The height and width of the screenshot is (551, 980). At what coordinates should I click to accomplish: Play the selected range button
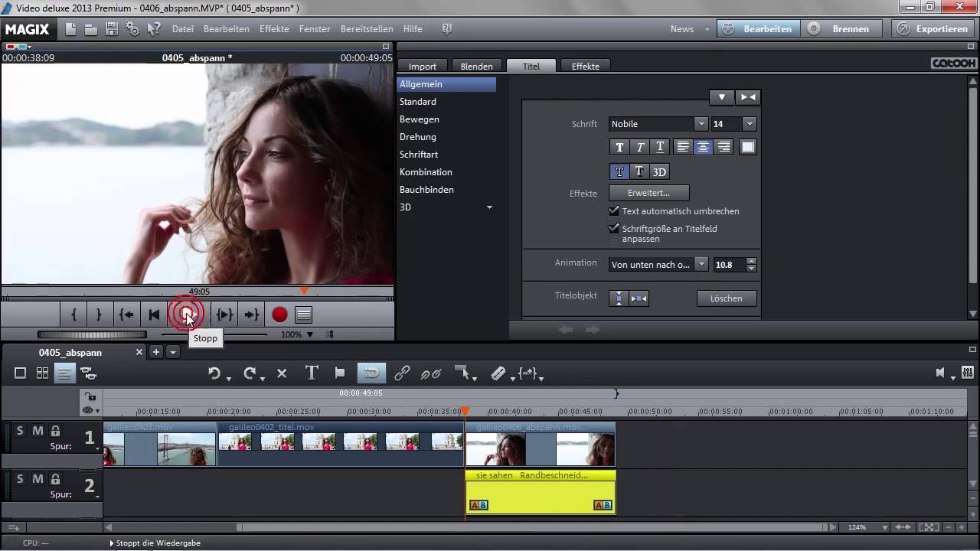tap(224, 315)
